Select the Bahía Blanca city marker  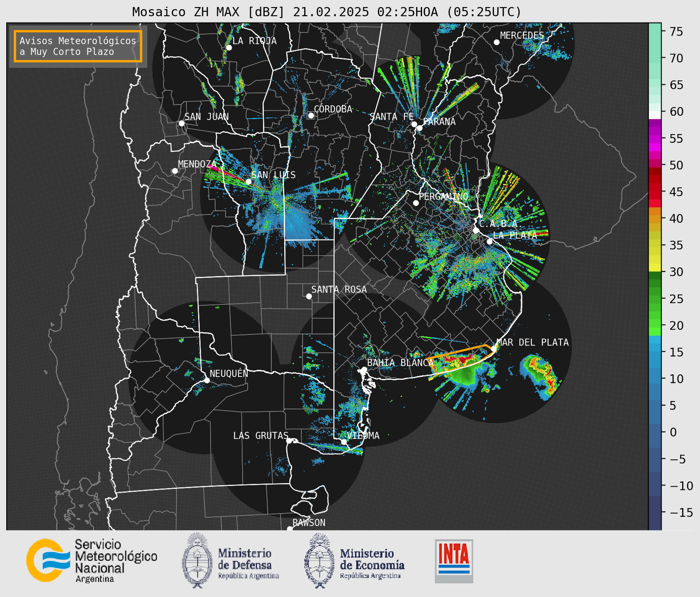(364, 369)
